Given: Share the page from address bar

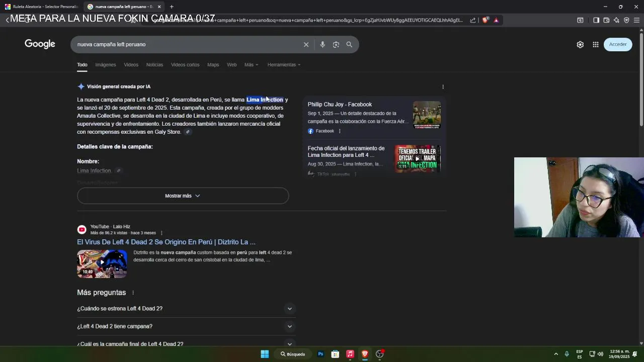Looking at the screenshot, I should pos(473,20).
